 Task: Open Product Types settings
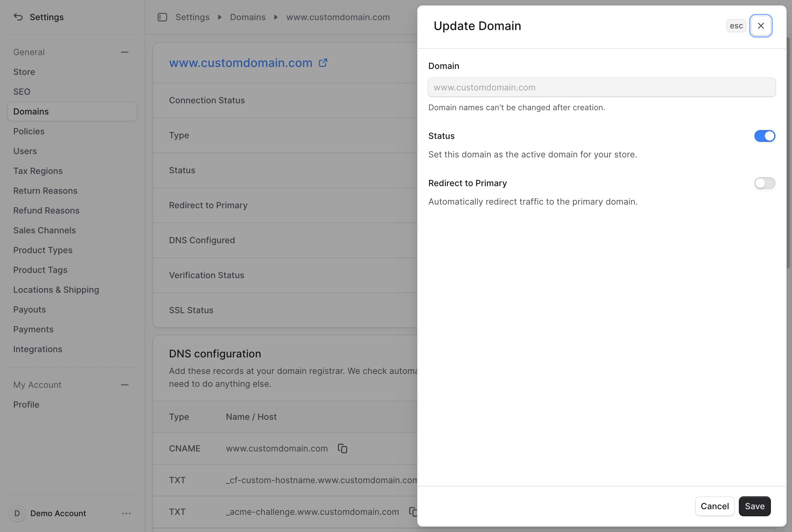point(72,250)
